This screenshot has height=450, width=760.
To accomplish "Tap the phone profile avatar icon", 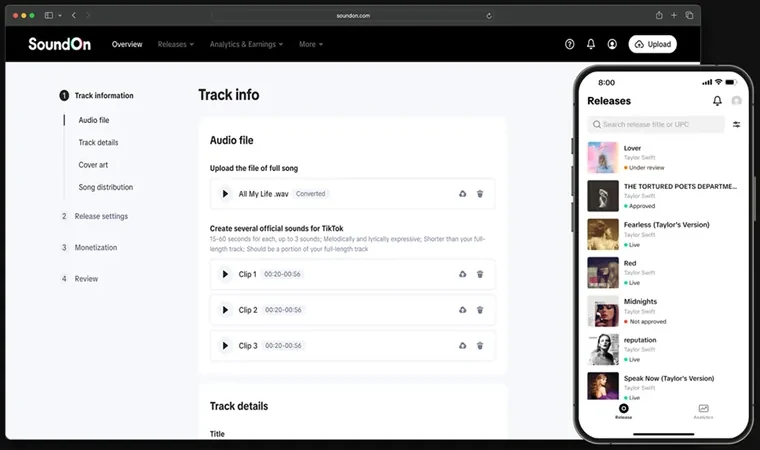I will pyautogui.click(x=736, y=100).
